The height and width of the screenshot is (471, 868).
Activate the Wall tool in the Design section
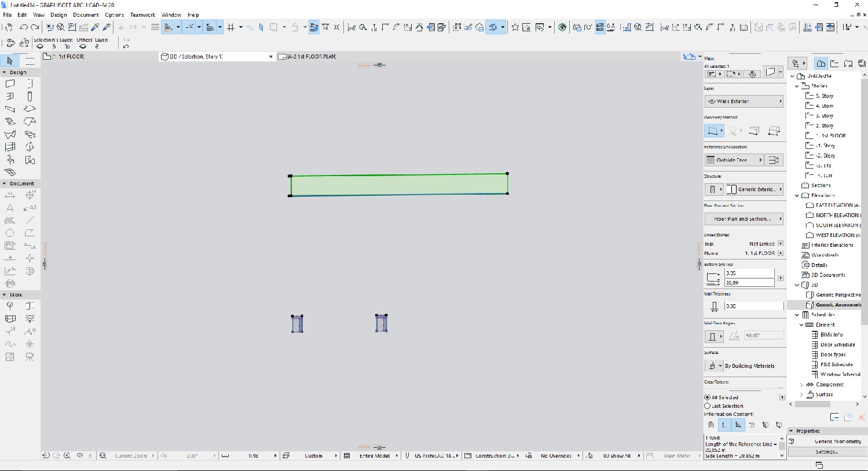10,84
